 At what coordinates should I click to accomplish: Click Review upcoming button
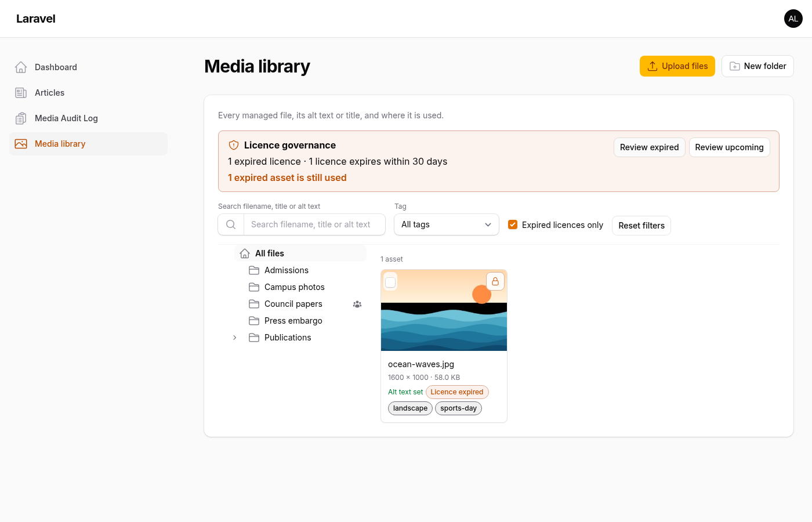point(730,147)
